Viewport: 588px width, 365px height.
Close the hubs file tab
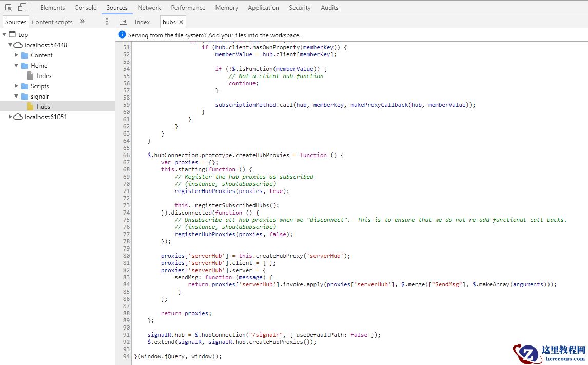click(181, 22)
